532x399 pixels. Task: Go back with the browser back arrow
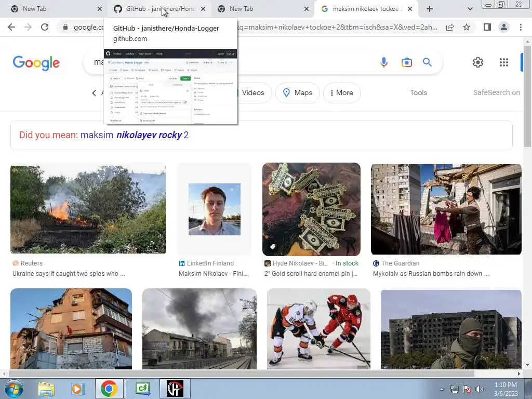click(11, 27)
